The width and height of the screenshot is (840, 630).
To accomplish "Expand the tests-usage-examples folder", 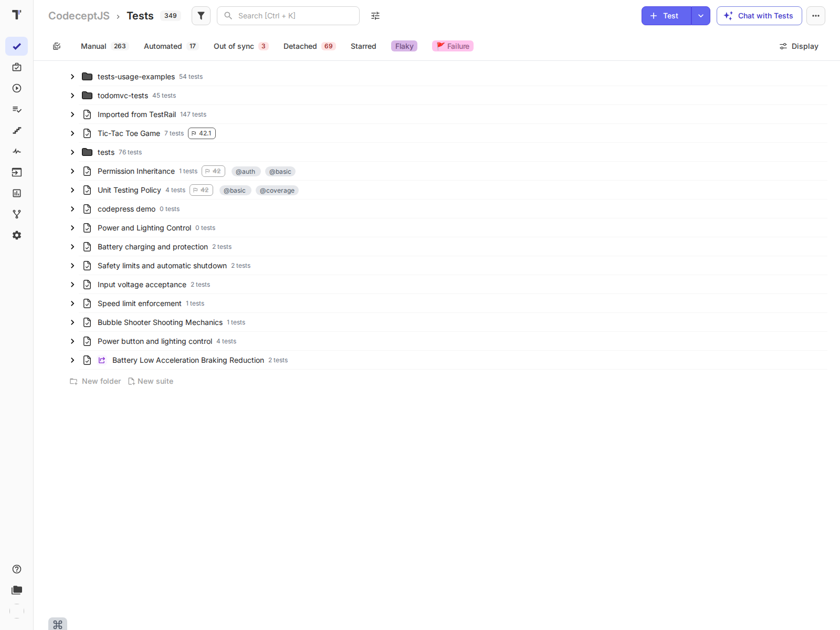I will pos(72,77).
